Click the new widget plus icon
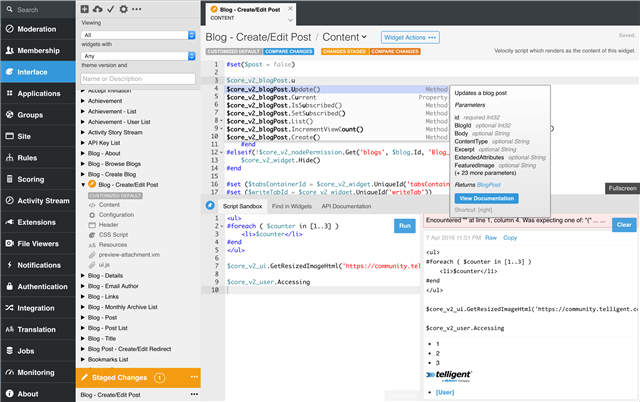This screenshot has width=640, height=402. [84, 9]
